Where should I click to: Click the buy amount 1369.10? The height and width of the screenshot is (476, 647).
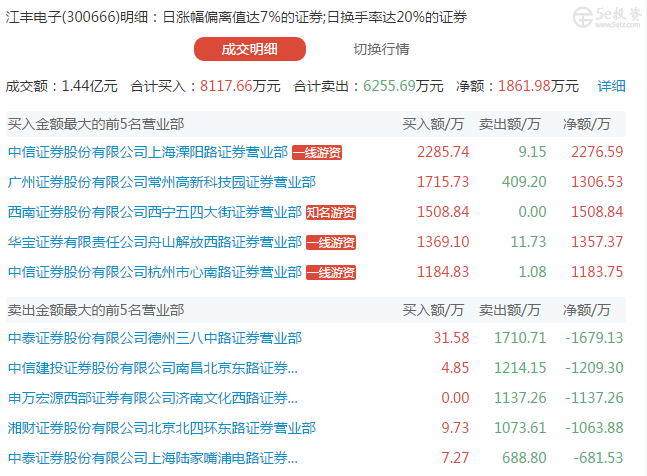point(443,242)
